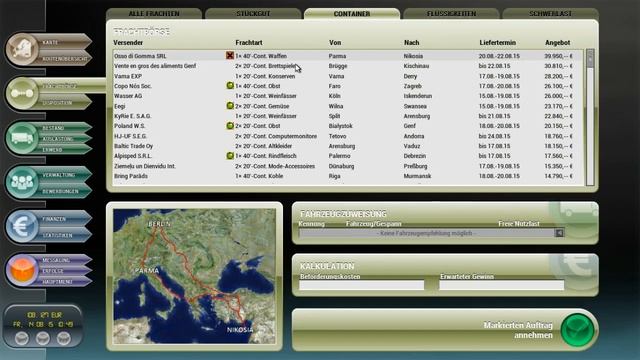
Task: Select the 'Vente en gros des aliments Genf' row
Action: point(349,66)
